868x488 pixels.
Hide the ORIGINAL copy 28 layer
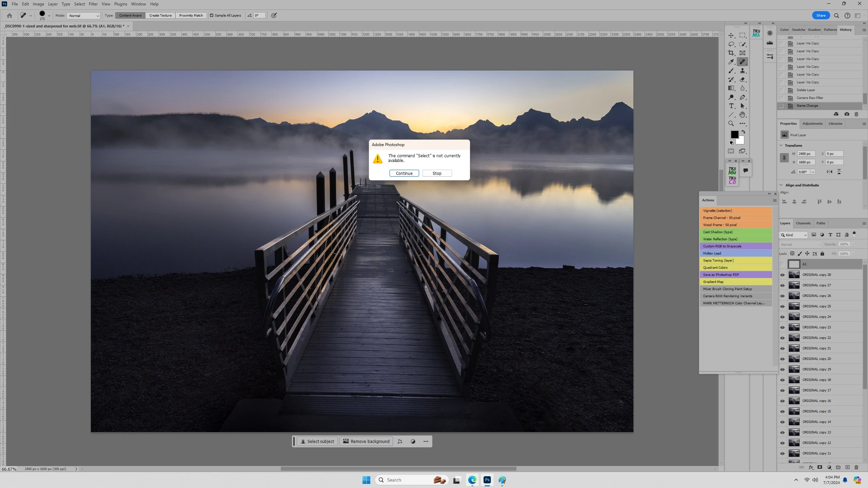pyautogui.click(x=782, y=275)
